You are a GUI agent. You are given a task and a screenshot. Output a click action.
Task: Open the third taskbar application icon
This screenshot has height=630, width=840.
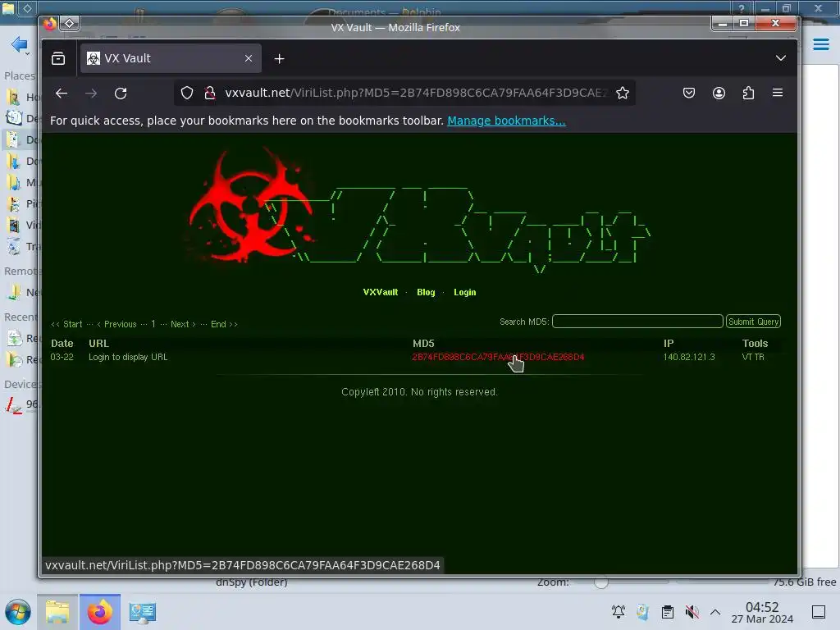click(x=143, y=612)
